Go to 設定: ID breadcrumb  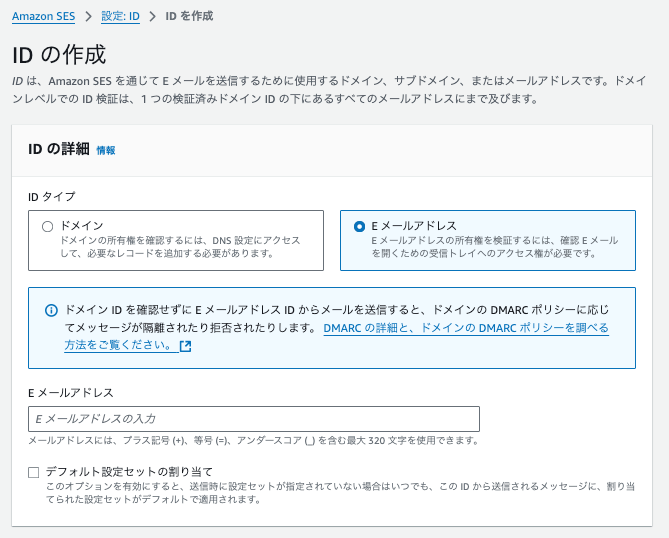120,16
